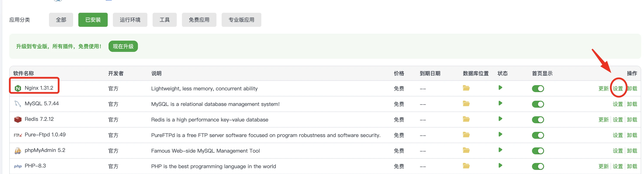Open 设置 for Redis 7.2.12
The height and width of the screenshot is (174, 644).
[618, 120]
